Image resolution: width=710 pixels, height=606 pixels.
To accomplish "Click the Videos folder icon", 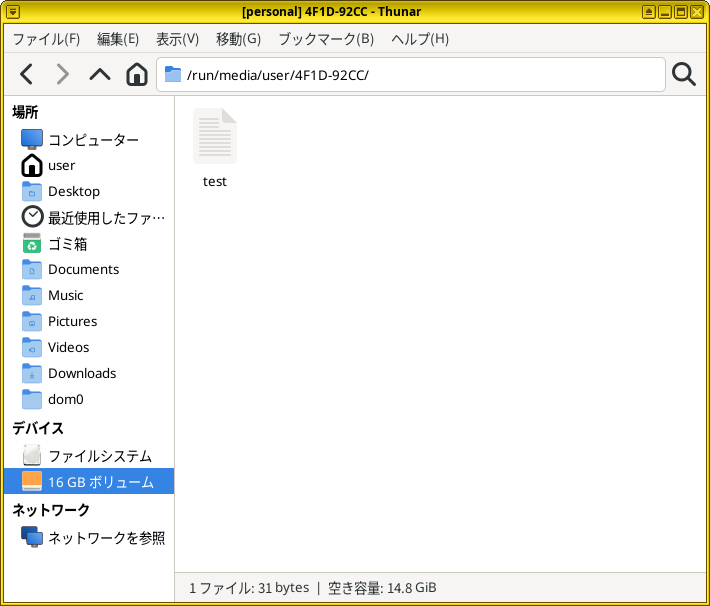I will [x=32, y=347].
